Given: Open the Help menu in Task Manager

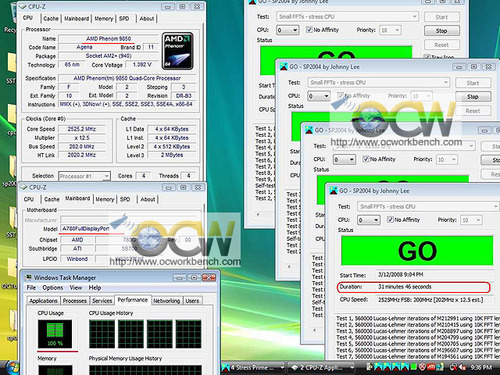Looking at the screenshot, I should pos(95,288).
